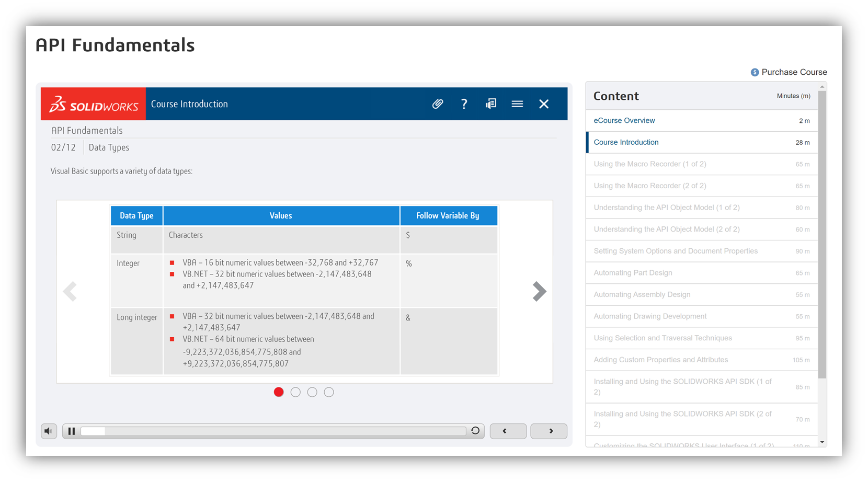868x482 pixels.
Task: Pause the lesson playback
Action: point(72,431)
